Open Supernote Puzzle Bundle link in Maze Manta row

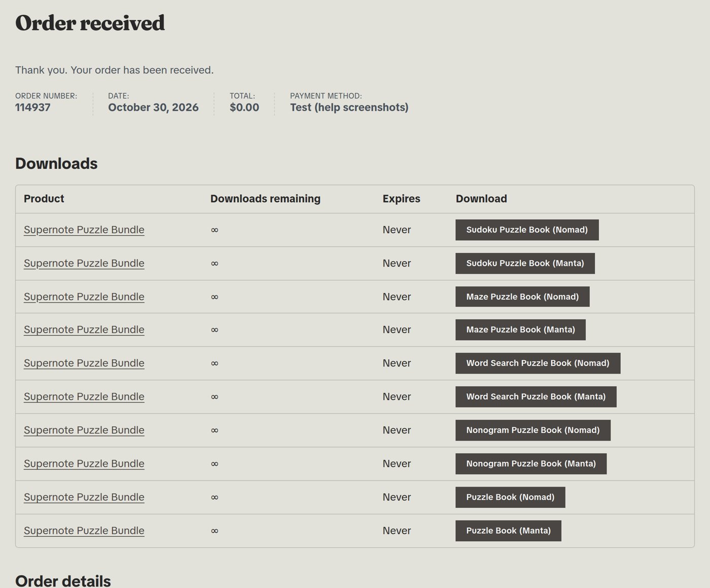click(x=84, y=329)
